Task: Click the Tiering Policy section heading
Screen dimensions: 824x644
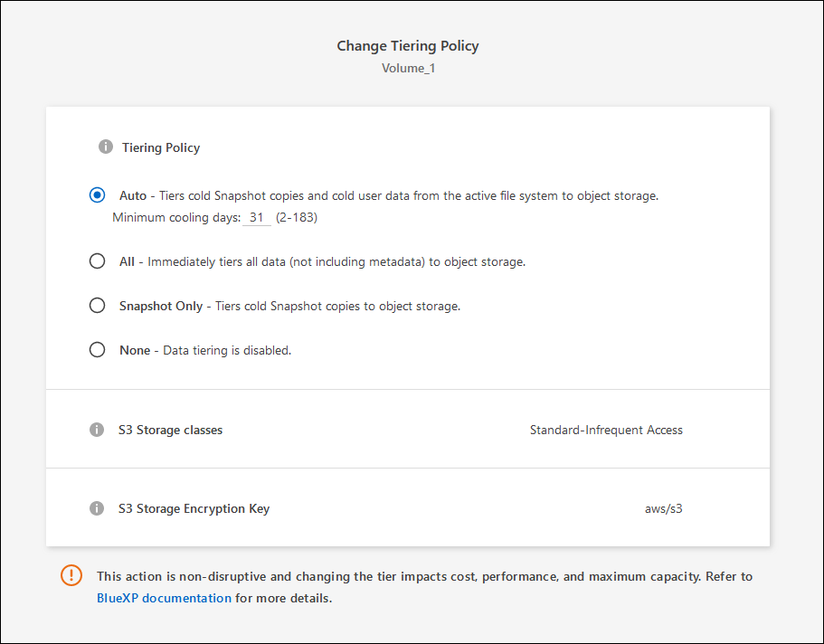Action: (161, 147)
